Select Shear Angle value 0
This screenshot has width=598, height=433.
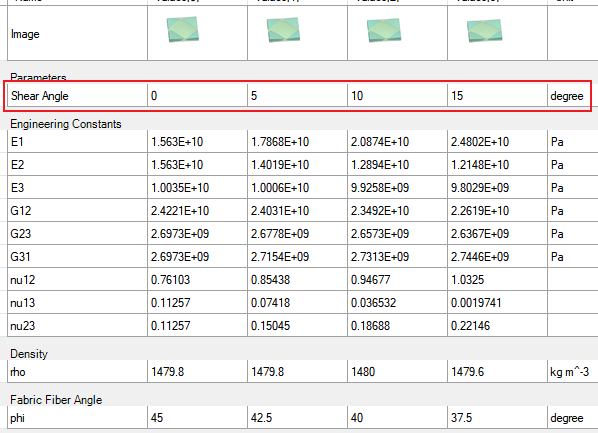click(x=154, y=96)
